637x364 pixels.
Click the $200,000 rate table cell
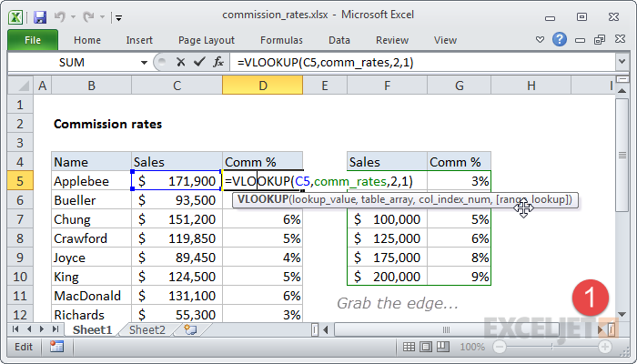tap(387, 277)
